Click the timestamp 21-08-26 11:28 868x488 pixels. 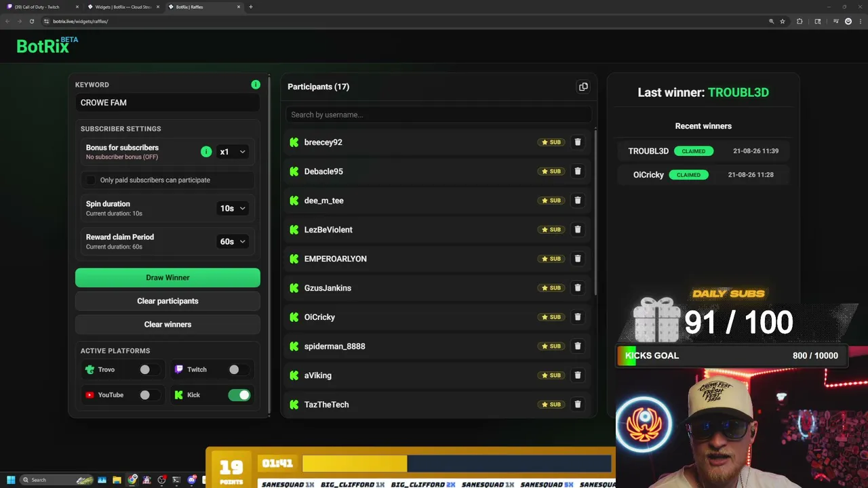pos(751,175)
